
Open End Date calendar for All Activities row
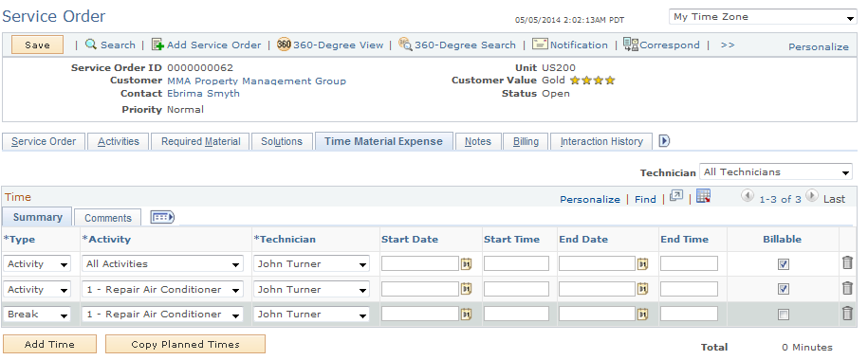[x=642, y=263]
